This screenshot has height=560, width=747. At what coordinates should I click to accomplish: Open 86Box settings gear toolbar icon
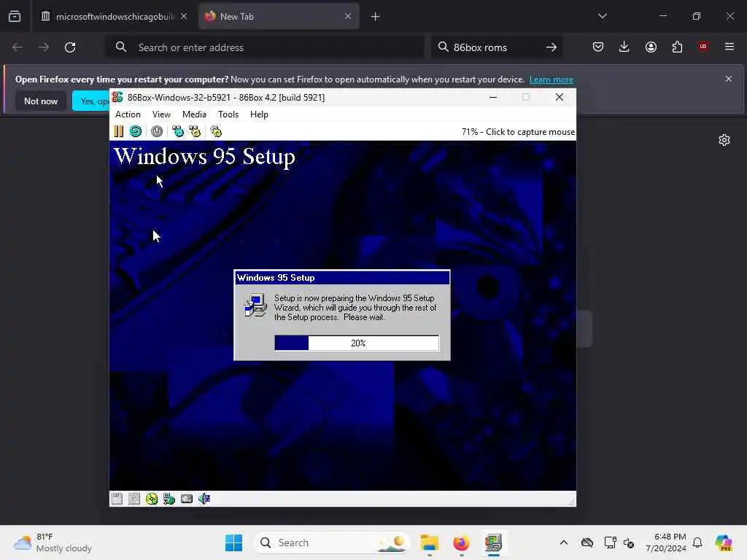click(216, 131)
